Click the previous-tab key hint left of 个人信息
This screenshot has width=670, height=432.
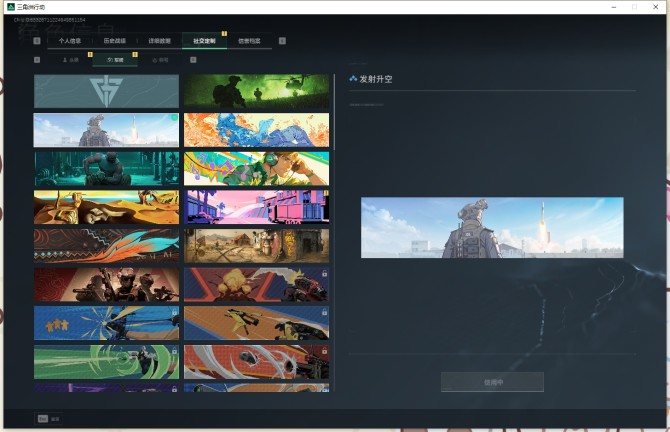pyautogui.click(x=37, y=41)
